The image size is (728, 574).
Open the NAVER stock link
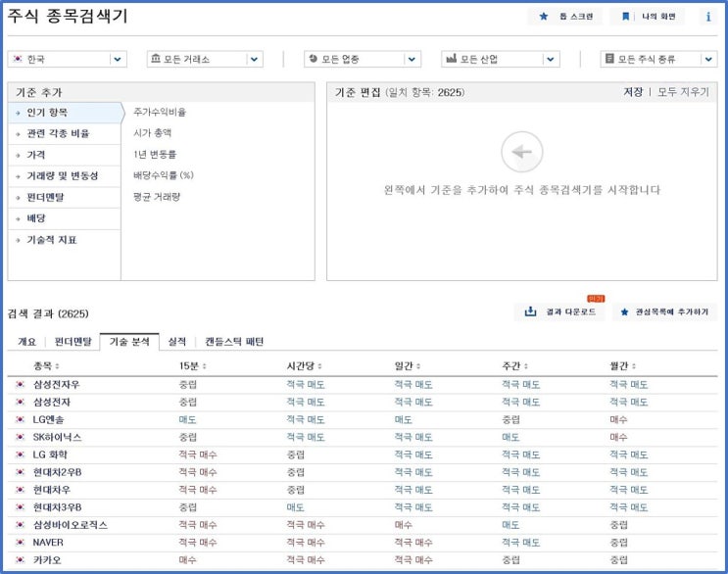point(48,543)
